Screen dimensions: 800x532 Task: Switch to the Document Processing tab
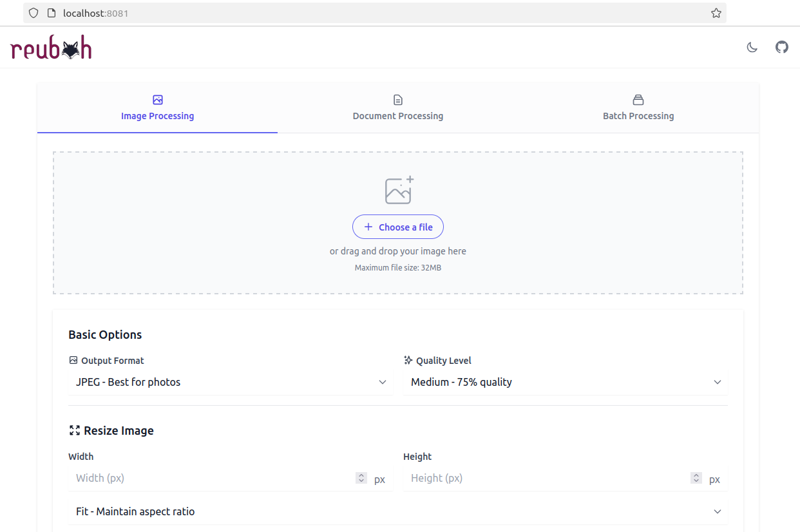(x=398, y=116)
